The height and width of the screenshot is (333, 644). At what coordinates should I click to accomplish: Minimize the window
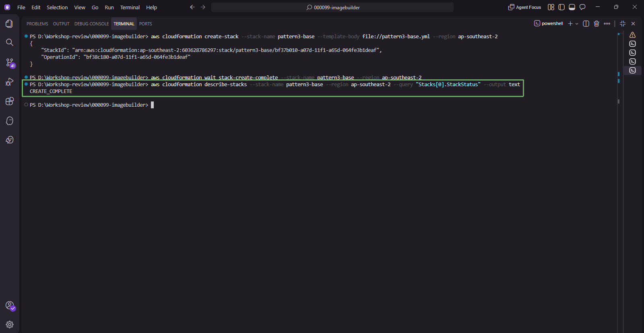coord(598,7)
